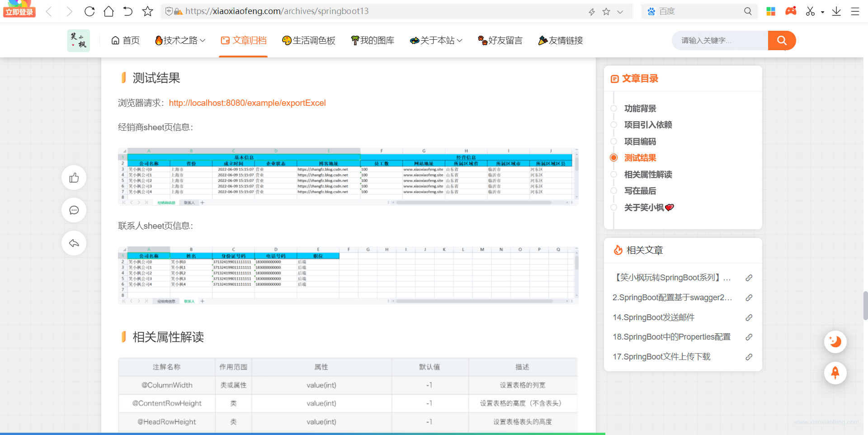Click the site logo 笑小枫
The height and width of the screenshot is (435, 868).
coord(79,41)
